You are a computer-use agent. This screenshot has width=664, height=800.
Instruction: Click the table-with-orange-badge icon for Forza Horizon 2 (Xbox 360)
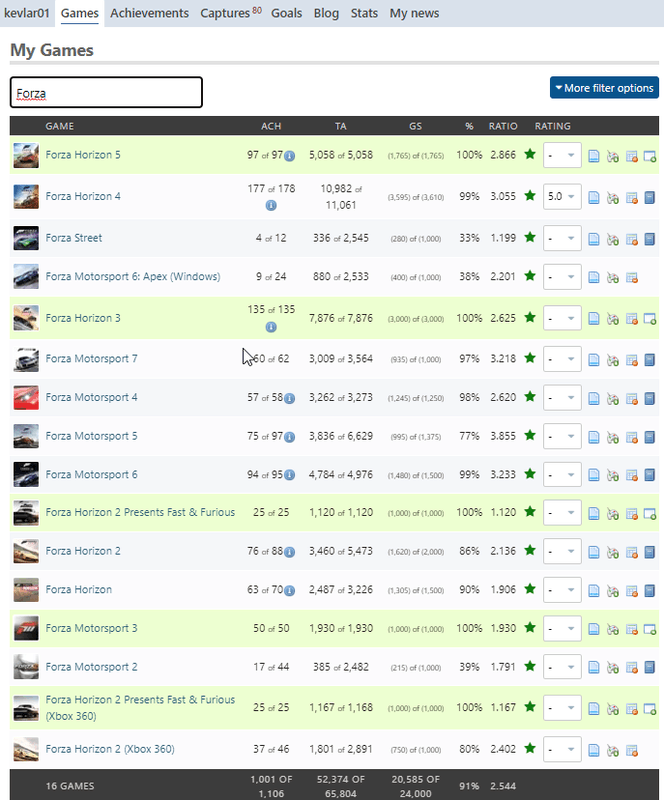pos(631,751)
